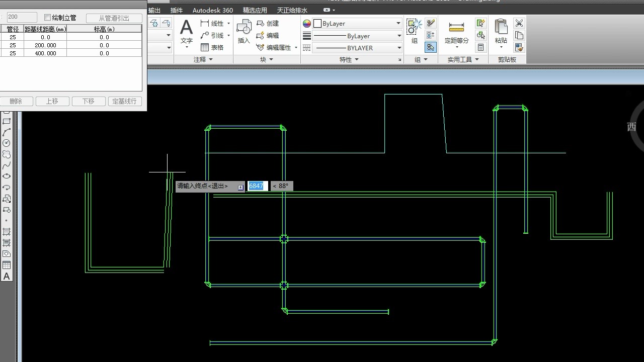Select the Table tool in left toolbar
The height and width of the screenshot is (362, 644).
pyautogui.click(x=7, y=265)
